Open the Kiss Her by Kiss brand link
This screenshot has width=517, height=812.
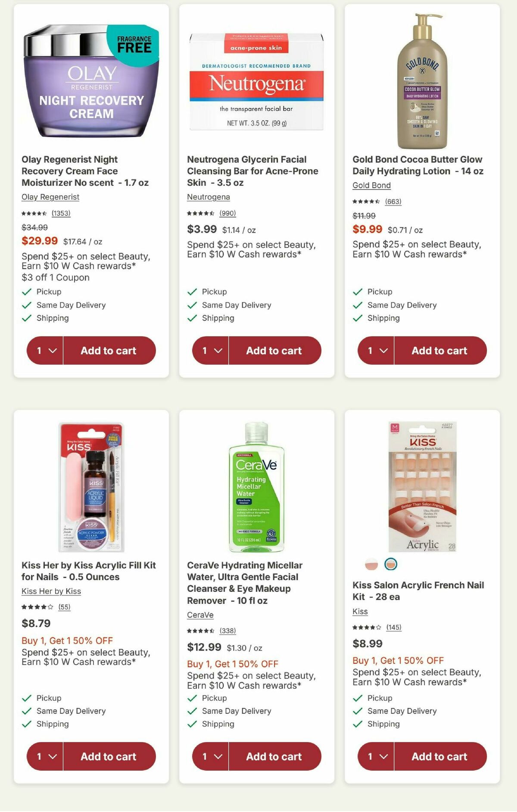(51, 591)
